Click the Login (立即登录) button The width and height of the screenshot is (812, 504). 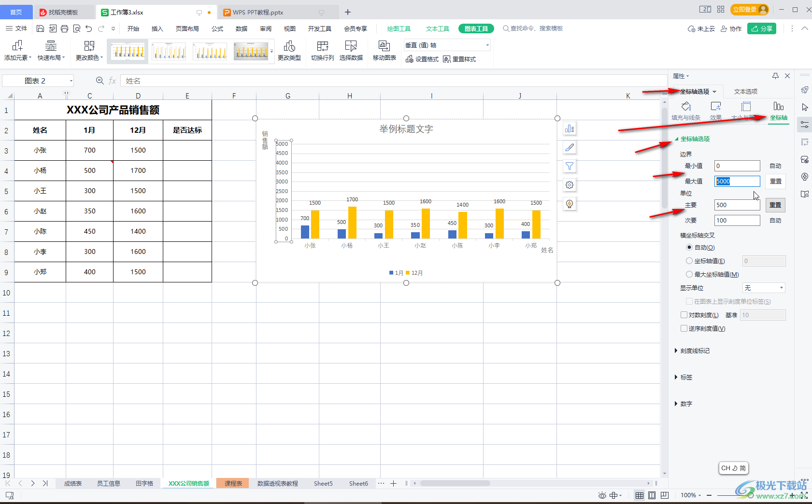point(749,9)
